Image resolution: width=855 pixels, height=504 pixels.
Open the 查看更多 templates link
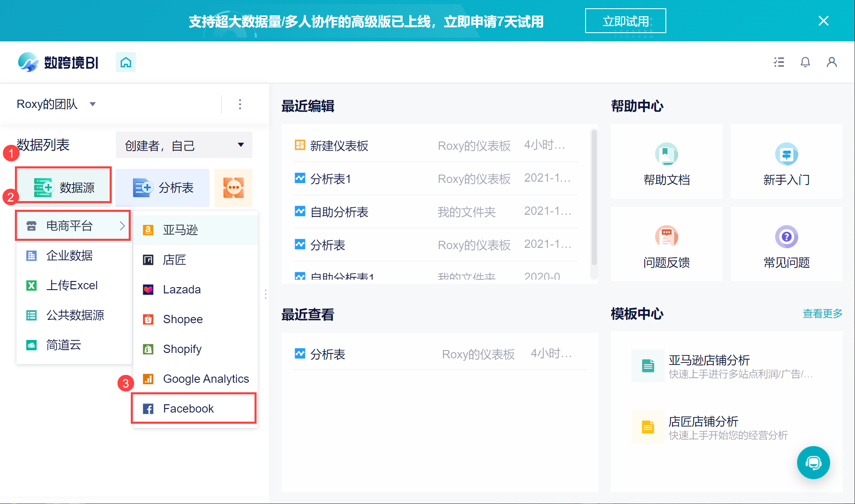822,314
